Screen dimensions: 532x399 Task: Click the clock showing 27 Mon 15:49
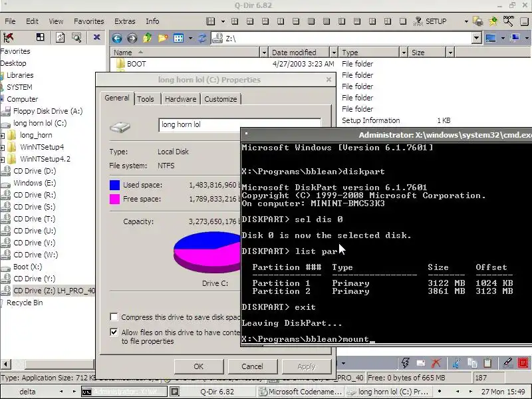coord(503,392)
